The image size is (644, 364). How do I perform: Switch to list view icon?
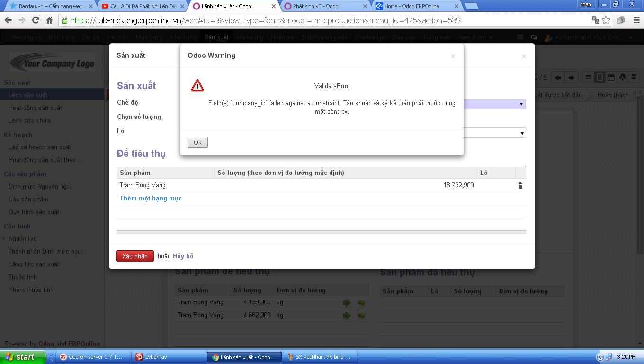588,77
